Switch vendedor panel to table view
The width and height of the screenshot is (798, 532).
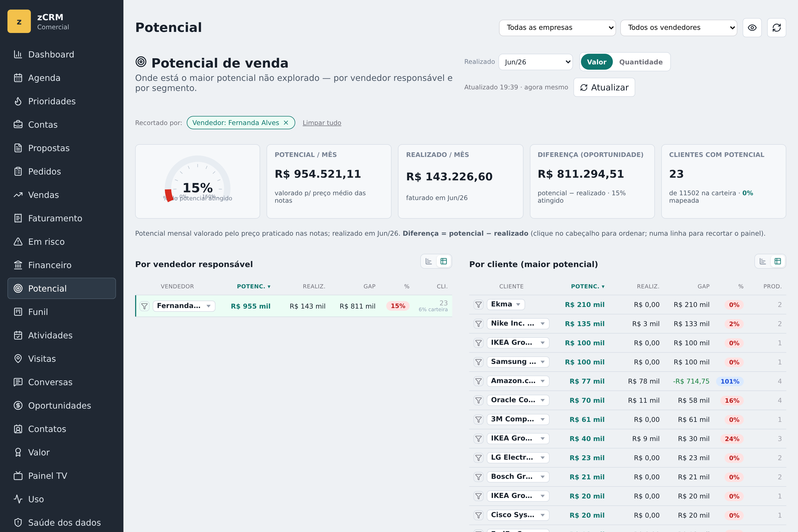[443, 261]
